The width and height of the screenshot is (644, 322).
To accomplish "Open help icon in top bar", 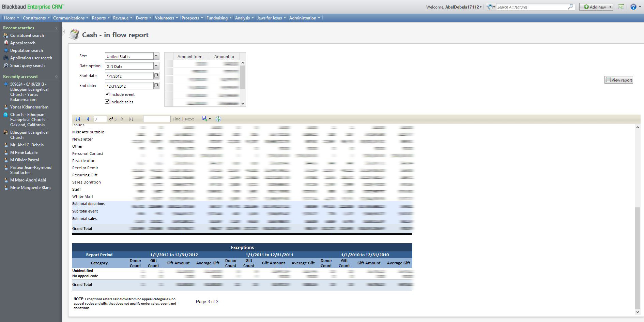I will point(633,7).
